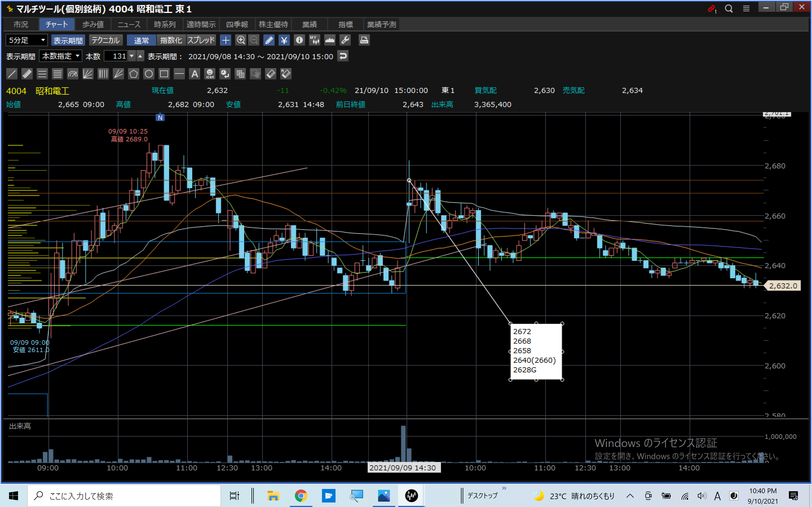Open chart settings wrench icon
Image resolution: width=812 pixels, height=507 pixels.
tap(345, 40)
